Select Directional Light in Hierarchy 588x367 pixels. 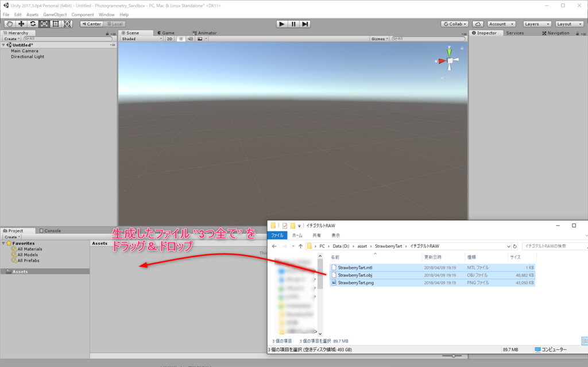coord(28,57)
